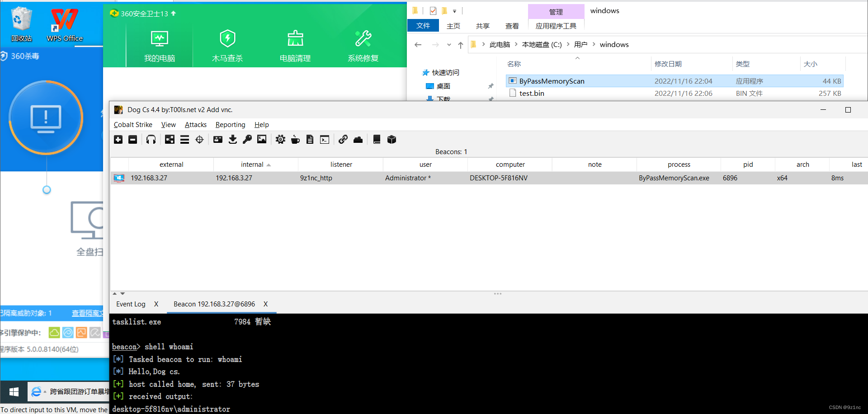Click the green cloud engine protection icon

point(54,333)
